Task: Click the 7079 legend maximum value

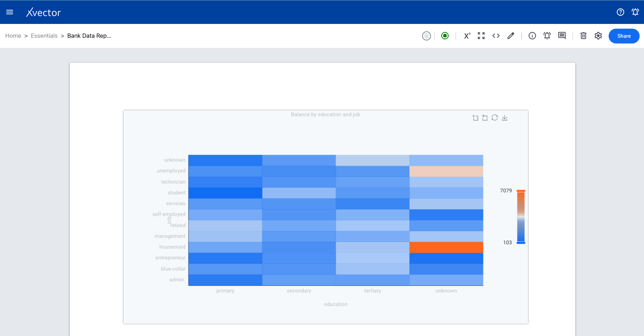Action: click(x=506, y=191)
